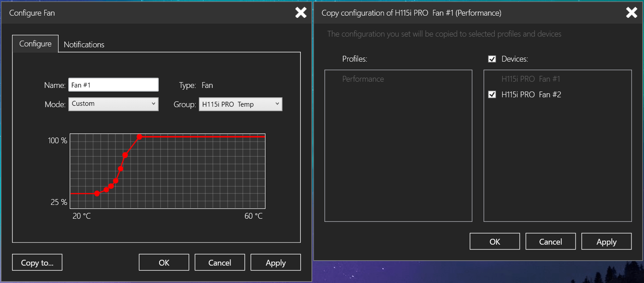This screenshot has height=283, width=644.
Task: Click OK in the Copy configuration dialog
Action: point(495,241)
